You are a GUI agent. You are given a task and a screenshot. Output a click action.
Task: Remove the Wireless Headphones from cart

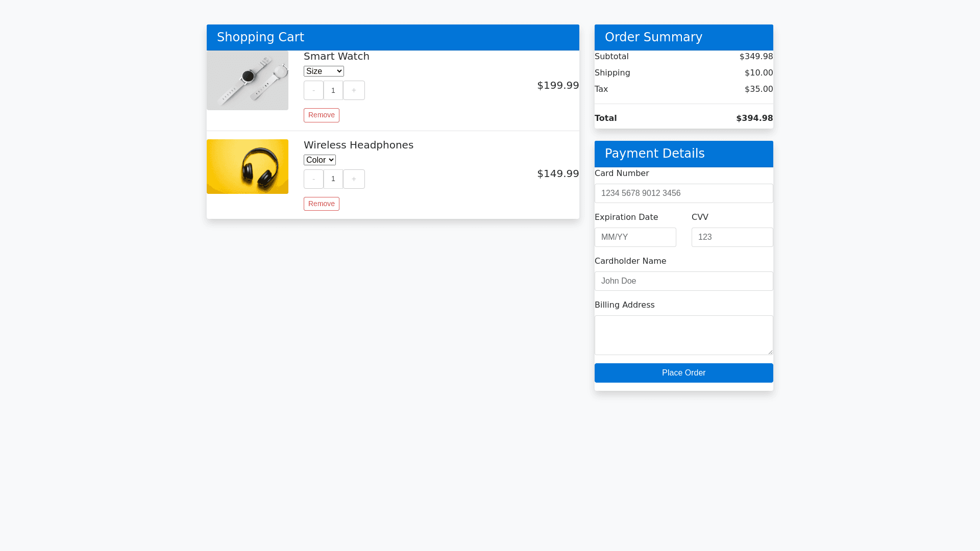pyautogui.click(x=321, y=204)
